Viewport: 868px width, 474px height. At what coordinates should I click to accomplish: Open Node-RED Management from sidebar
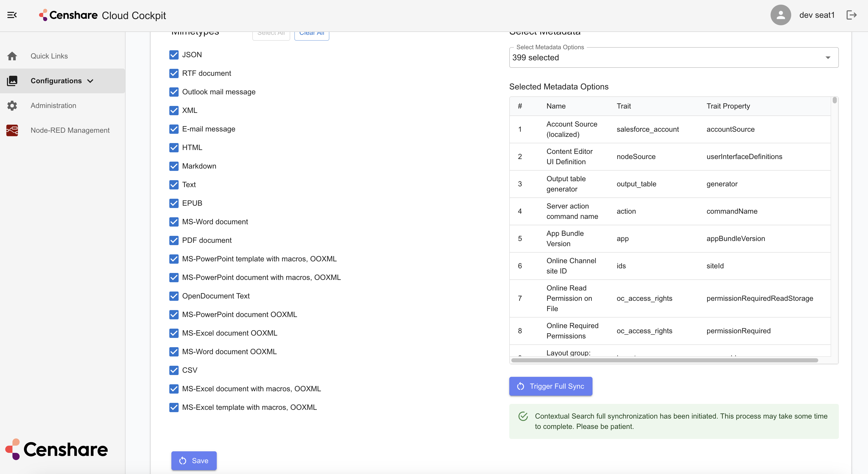tap(70, 130)
